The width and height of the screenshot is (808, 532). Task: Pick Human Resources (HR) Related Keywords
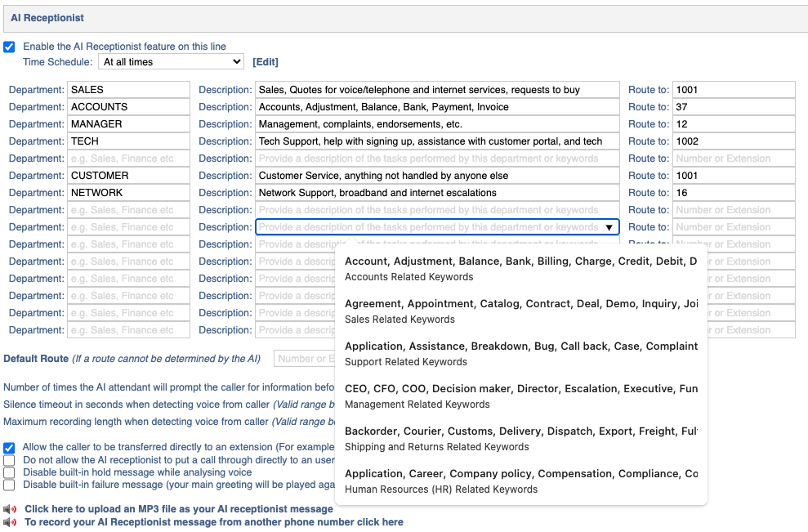tap(520, 481)
